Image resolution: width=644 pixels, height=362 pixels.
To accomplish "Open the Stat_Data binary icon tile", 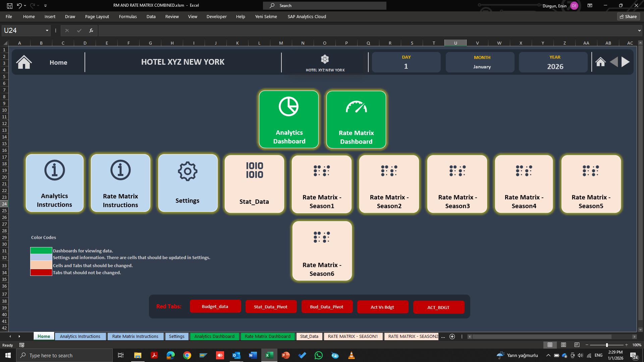I will point(254,184).
